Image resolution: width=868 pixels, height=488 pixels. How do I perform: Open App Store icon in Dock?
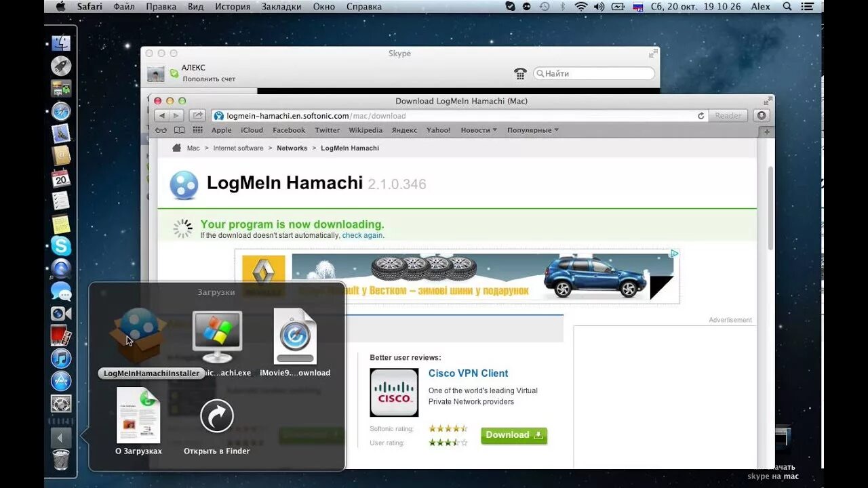tap(61, 381)
